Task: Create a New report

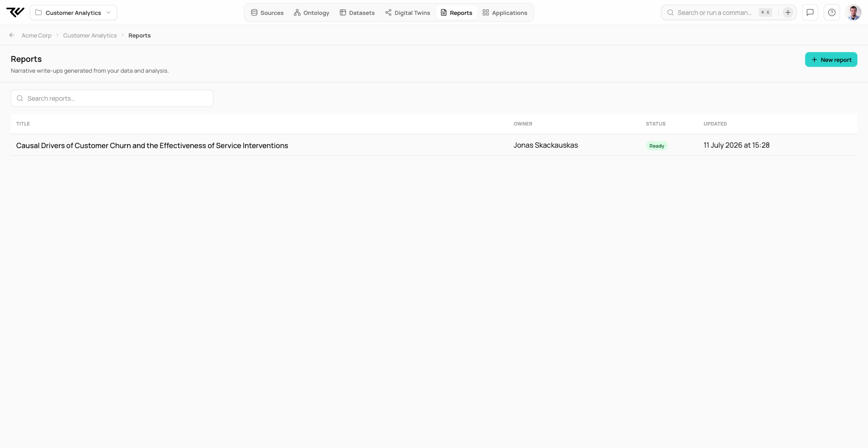Action: (x=831, y=60)
